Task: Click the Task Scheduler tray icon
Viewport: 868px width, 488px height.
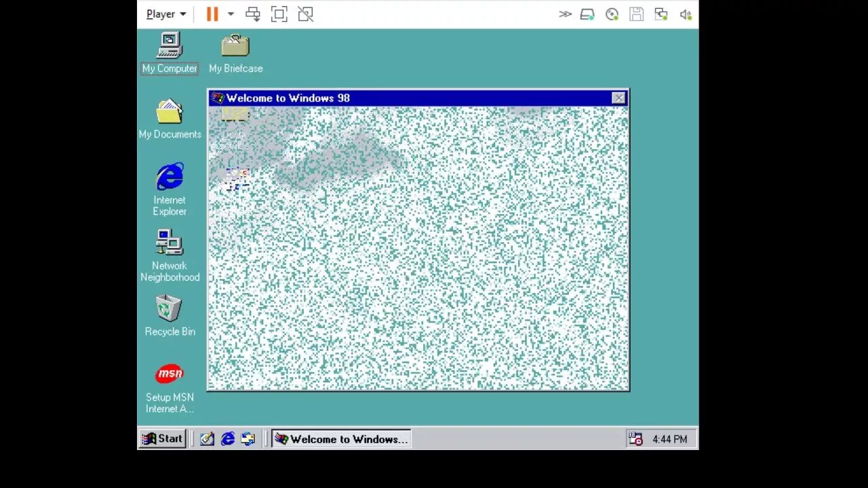Action: coord(635,439)
